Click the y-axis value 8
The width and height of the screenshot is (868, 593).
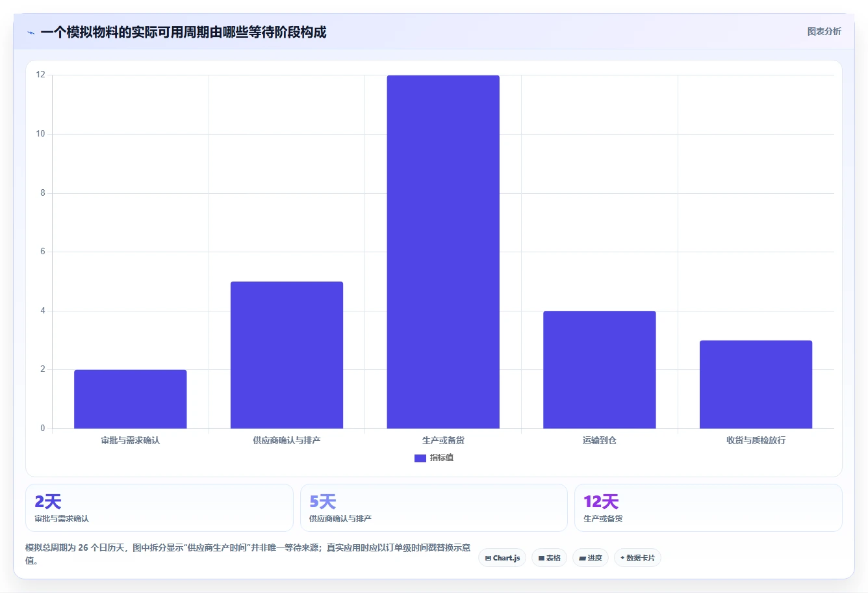pos(43,193)
